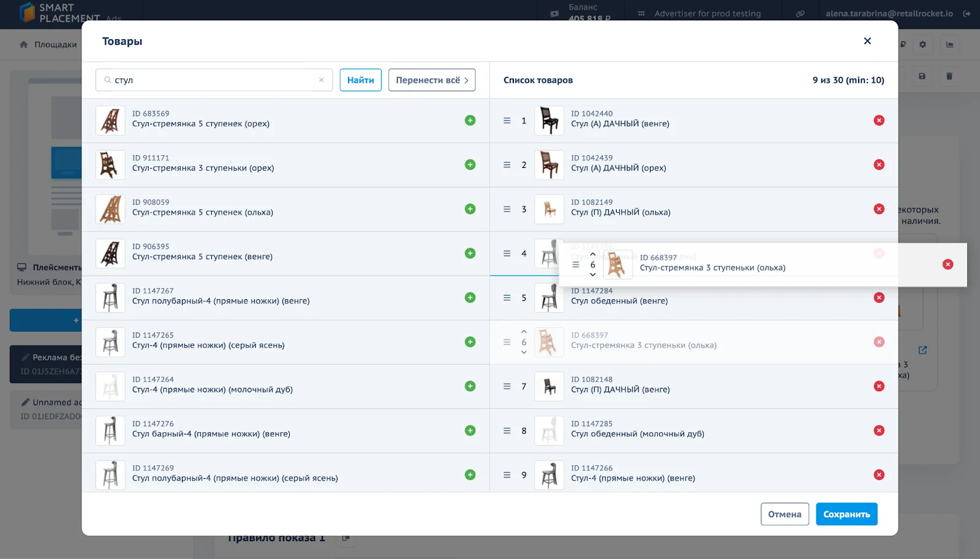Remove Стул (А) ДАЧНЫЙ (венге) from list

[878, 121]
